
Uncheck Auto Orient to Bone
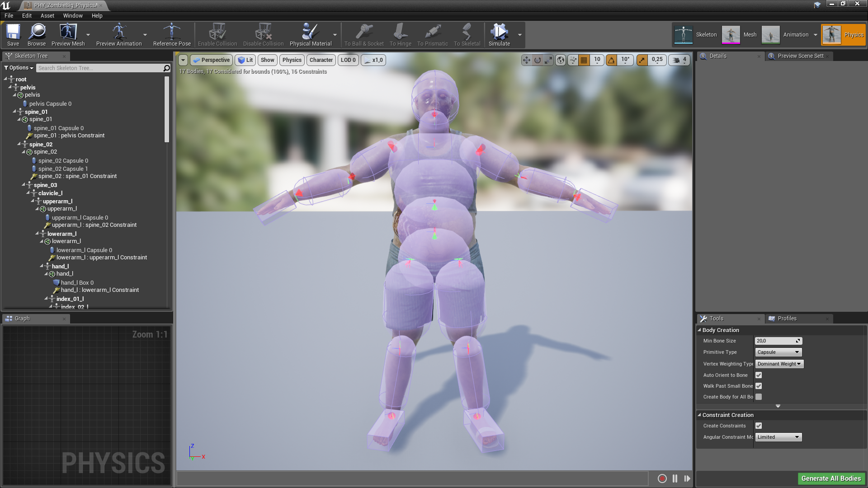pyautogui.click(x=759, y=375)
